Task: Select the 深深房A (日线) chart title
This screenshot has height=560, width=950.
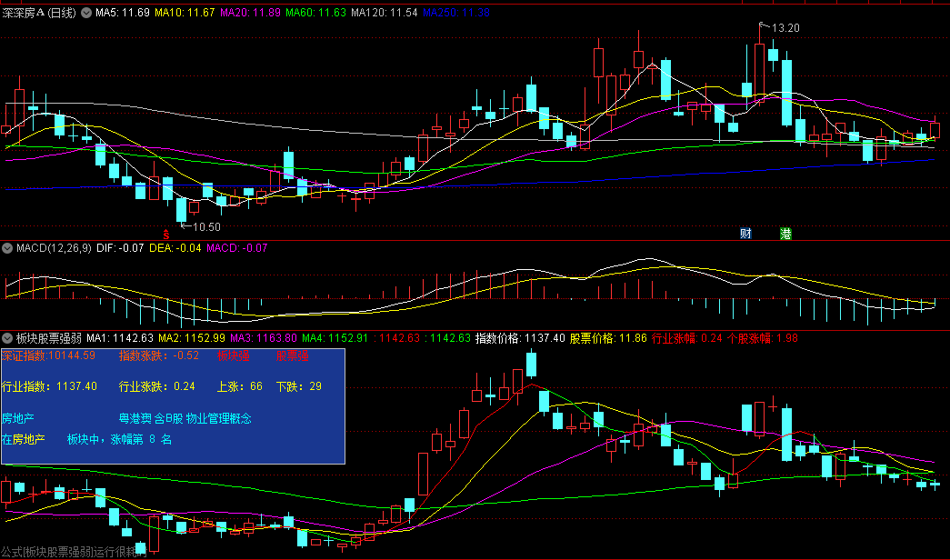Action: pyautogui.click(x=39, y=13)
